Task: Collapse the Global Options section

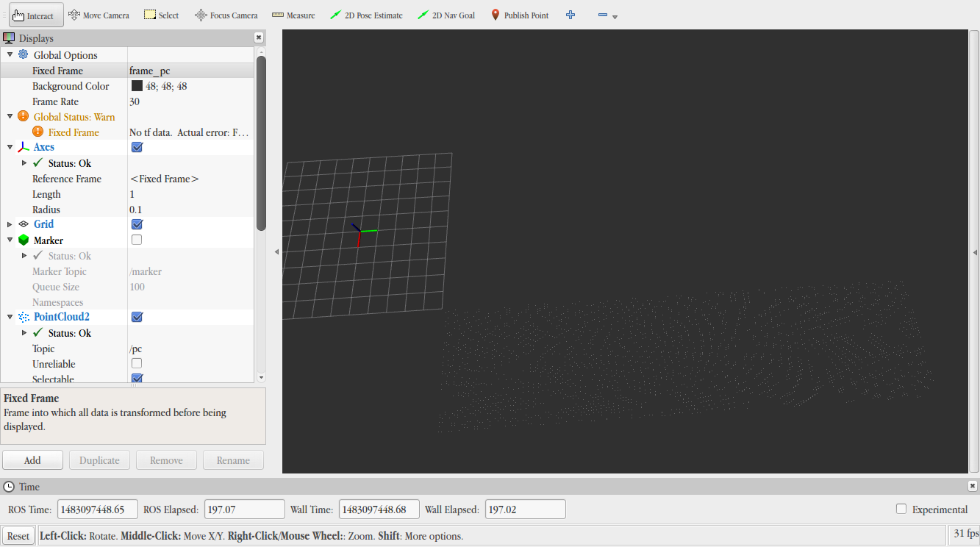Action: pos(10,55)
